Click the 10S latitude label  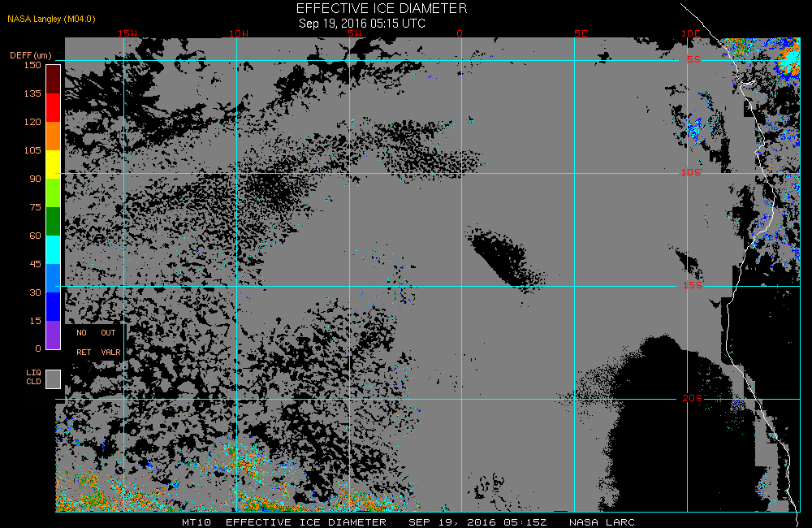tap(691, 172)
